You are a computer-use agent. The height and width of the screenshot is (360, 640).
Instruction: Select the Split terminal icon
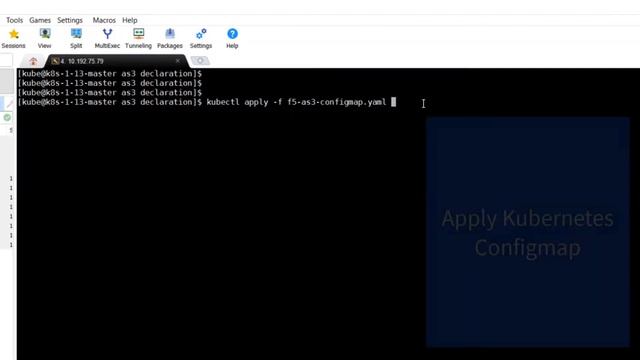76,34
